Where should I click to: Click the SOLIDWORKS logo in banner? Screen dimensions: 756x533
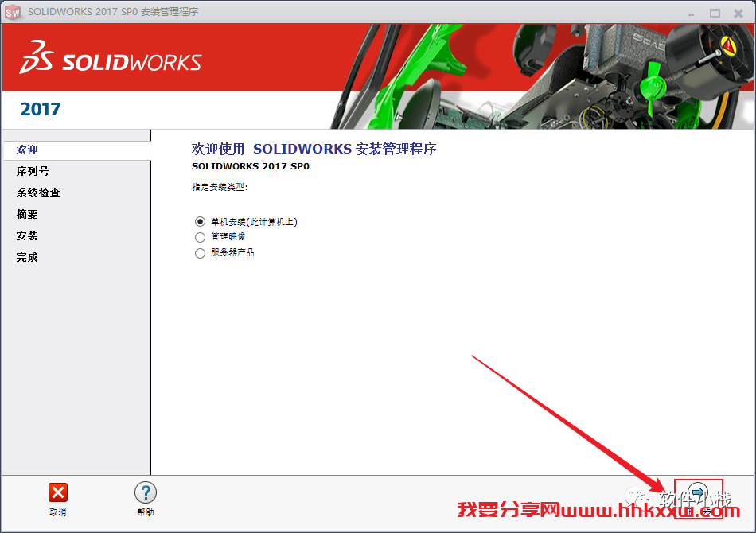[111, 57]
